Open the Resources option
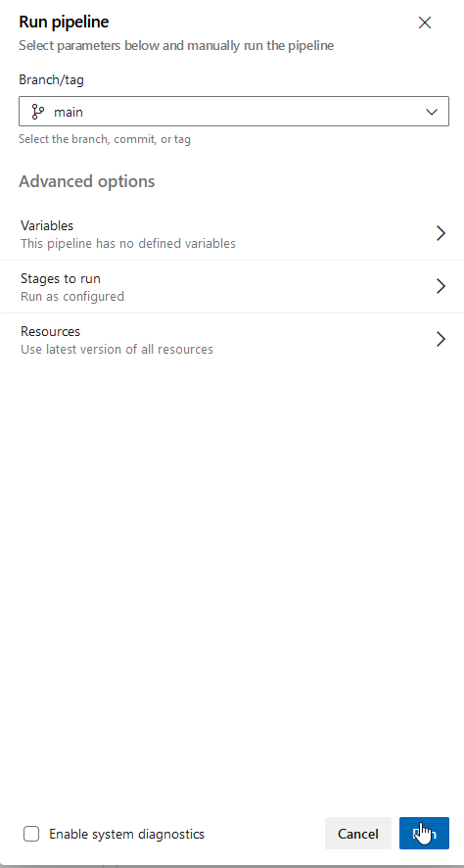 pos(232,340)
